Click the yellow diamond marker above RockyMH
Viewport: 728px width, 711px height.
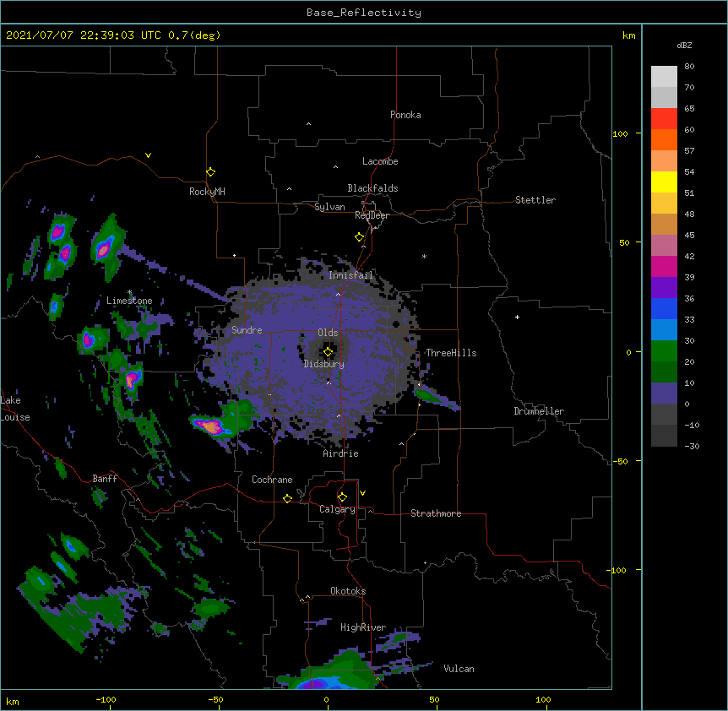pyautogui.click(x=211, y=172)
